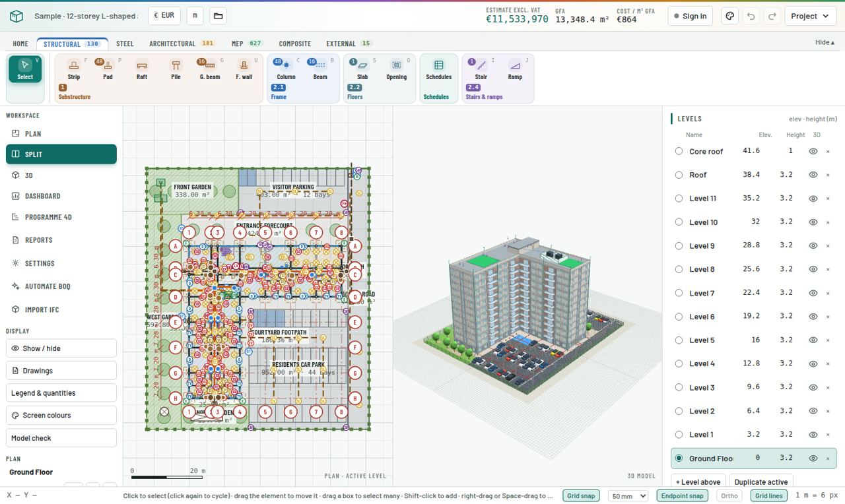Set Level 11 as active level
Image resolution: width=845 pixels, height=504 pixels.
tap(679, 199)
